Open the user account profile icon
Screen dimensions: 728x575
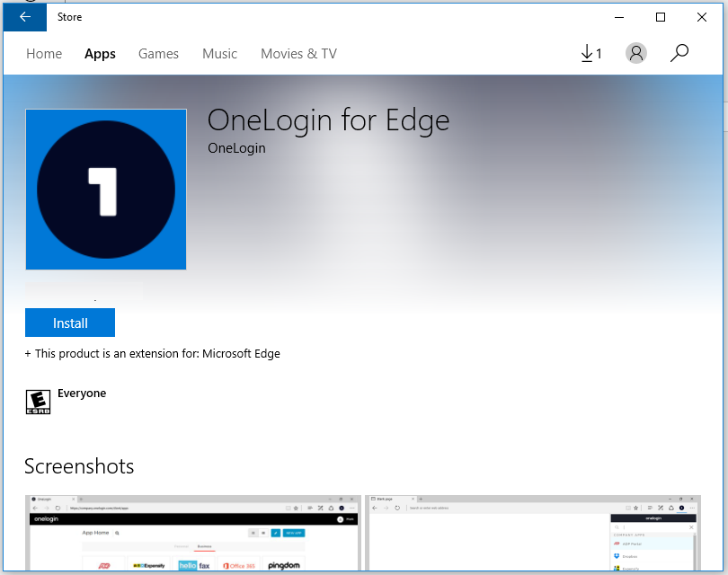pyautogui.click(x=636, y=53)
